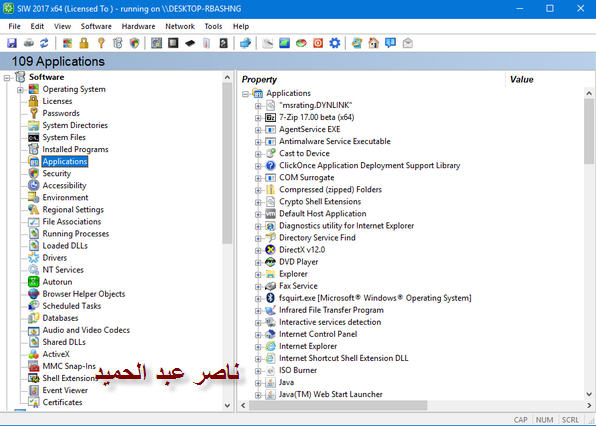
Task: Collapse the Applications node in Property pane
Action: pyautogui.click(x=245, y=94)
